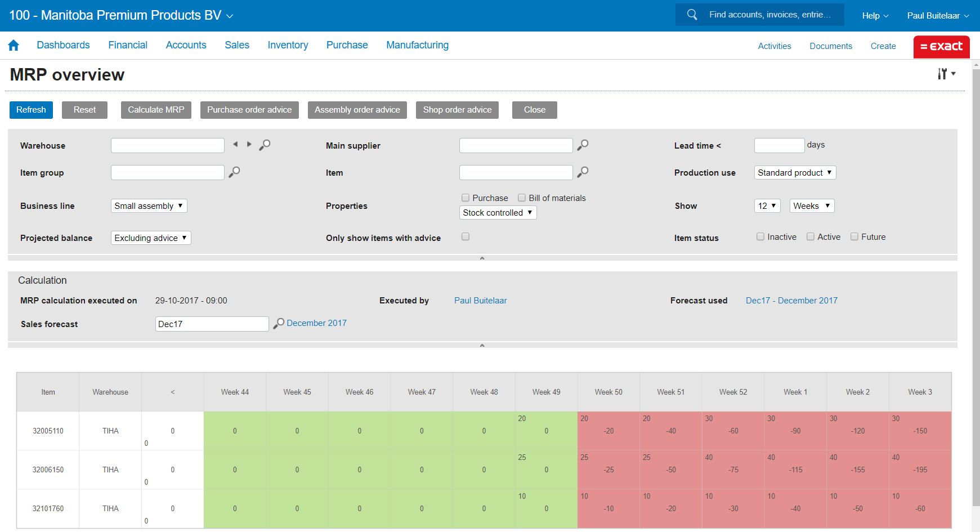Image resolution: width=980 pixels, height=532 pixels.
Task: Tick the Bill of materials checkbox
Action: coord(522,198)
